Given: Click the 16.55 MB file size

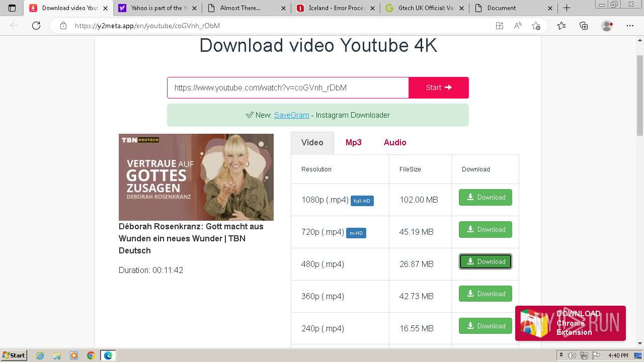Looking at the screenshot, I should pyautogui.click(x=417, y=328).
